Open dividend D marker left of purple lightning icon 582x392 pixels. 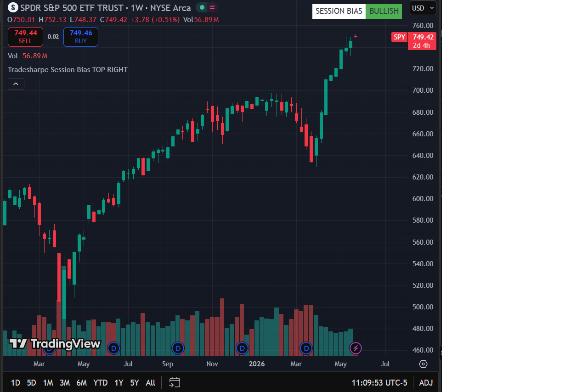click(x=306, y=348)
